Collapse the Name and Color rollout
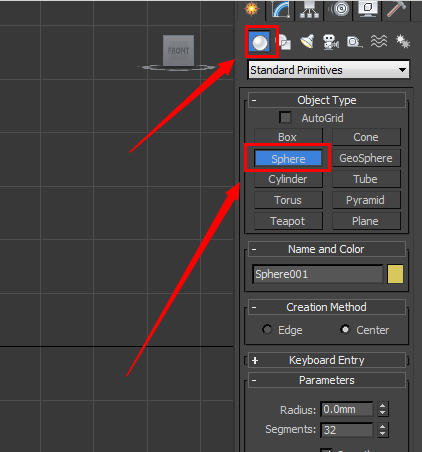This screenshot has width=422, height=452. point(327,249)
